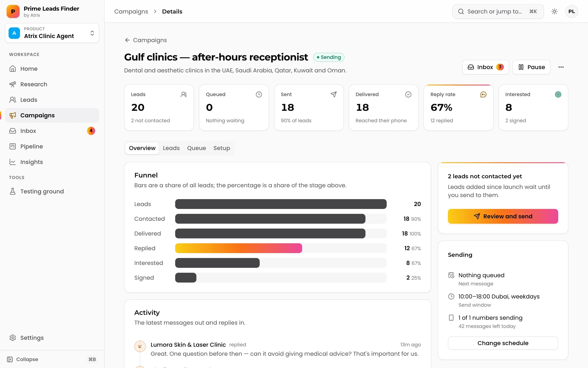
Task: Click the clock icon on Queued card
Action: 259,94
